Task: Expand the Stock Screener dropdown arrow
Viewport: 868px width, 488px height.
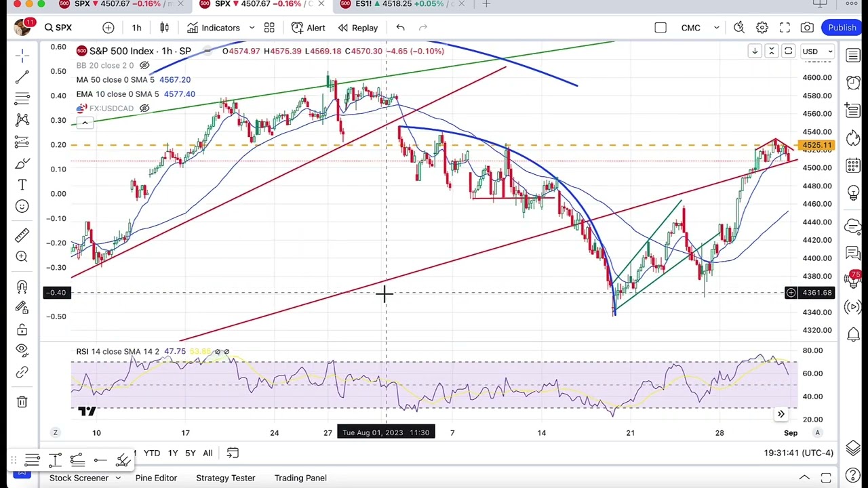Action: pyautogui.click(x=118, y=478)
